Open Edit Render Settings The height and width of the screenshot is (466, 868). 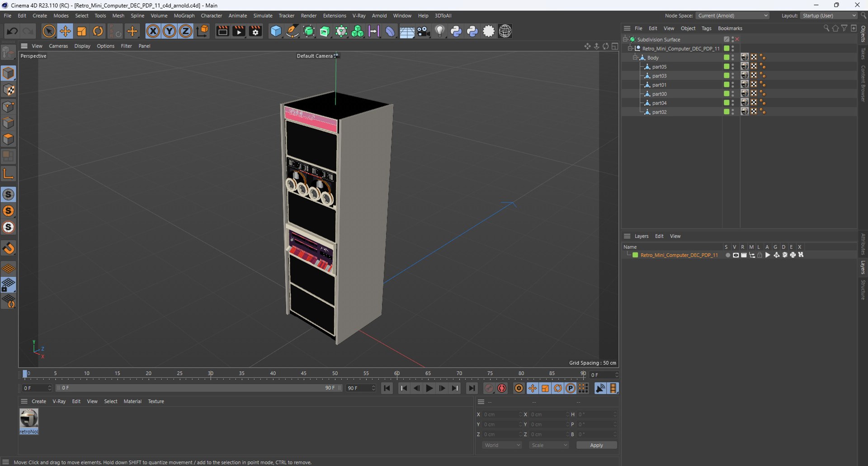coord(255,31)
